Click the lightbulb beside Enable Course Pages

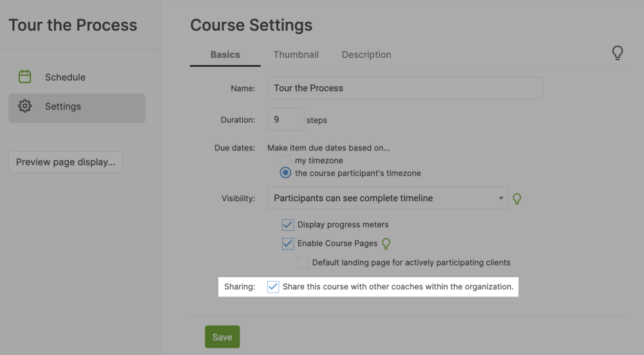click(386, 244)
